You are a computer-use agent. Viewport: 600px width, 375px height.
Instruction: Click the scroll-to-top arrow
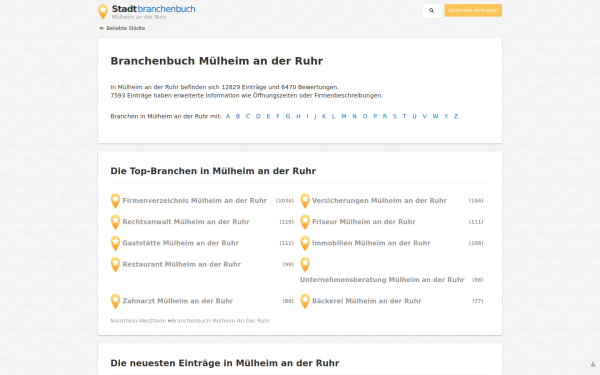click(x=592, y=364)
